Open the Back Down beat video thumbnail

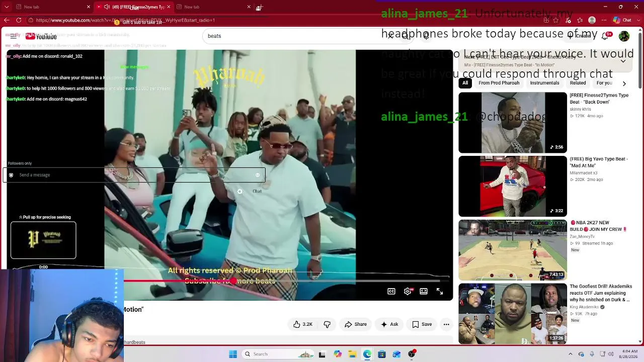[x=512, y=123]
